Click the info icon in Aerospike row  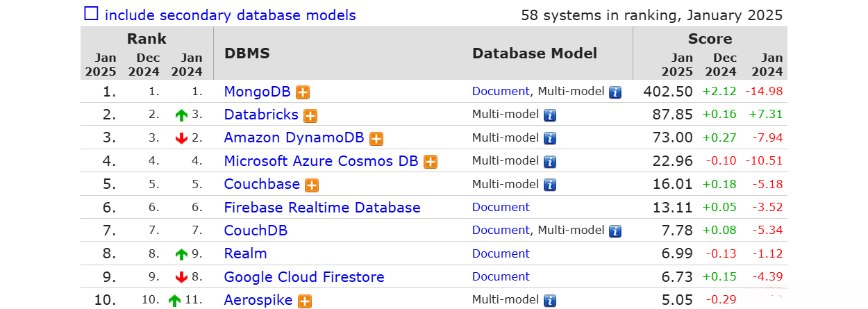550,301
